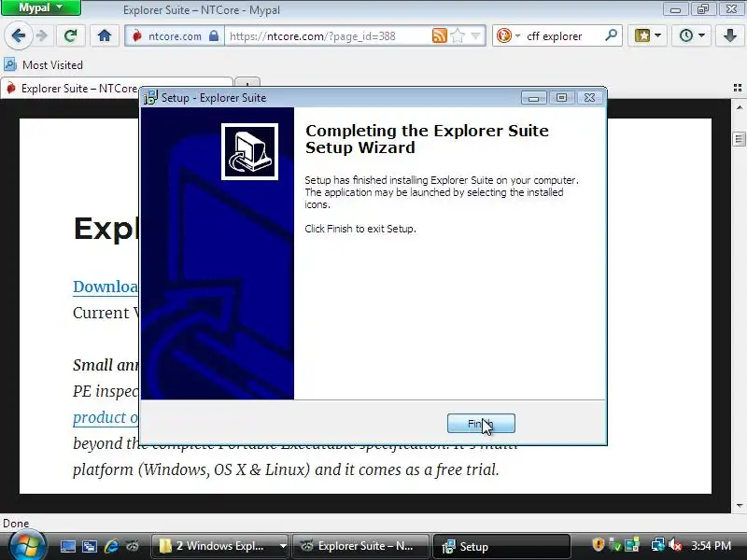Click the green tray icon beside the shield

pos(615,545)
